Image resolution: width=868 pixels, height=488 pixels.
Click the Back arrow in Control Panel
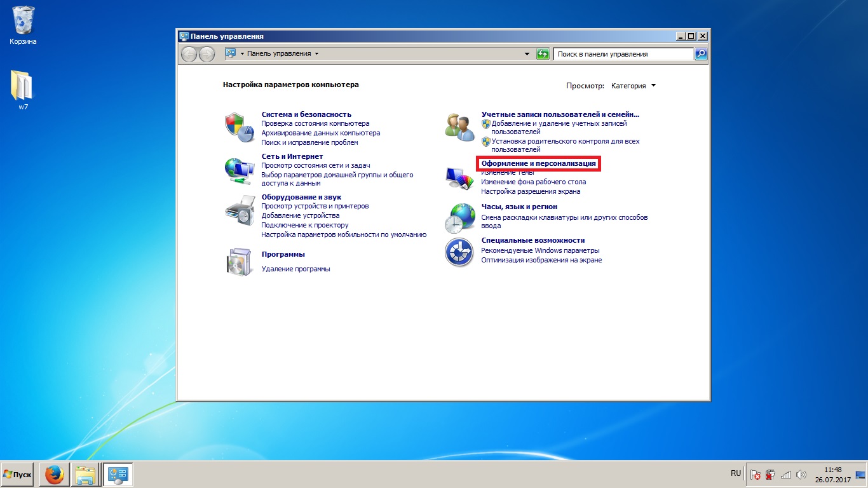point(189,54)
